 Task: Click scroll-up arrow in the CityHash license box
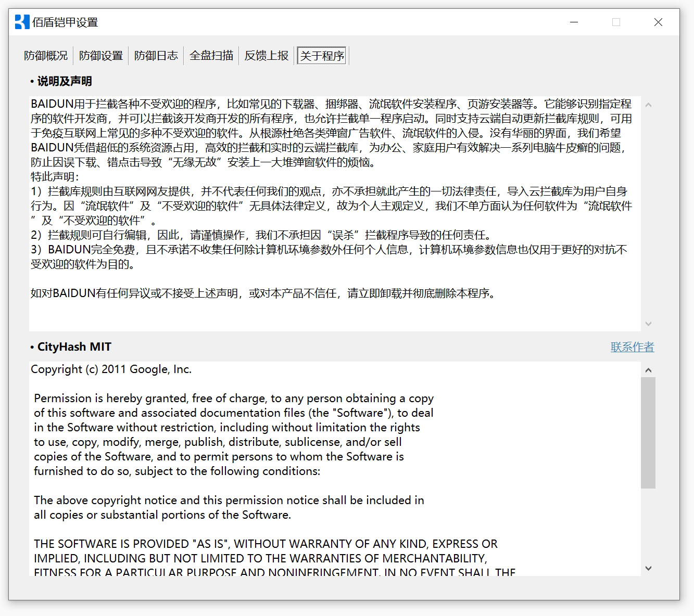coord(648,370)
